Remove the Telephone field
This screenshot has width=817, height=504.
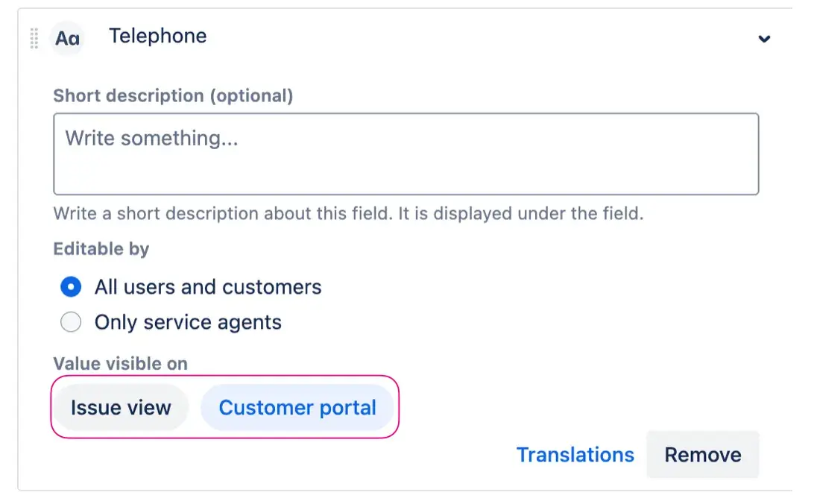(x=701, y=454)
